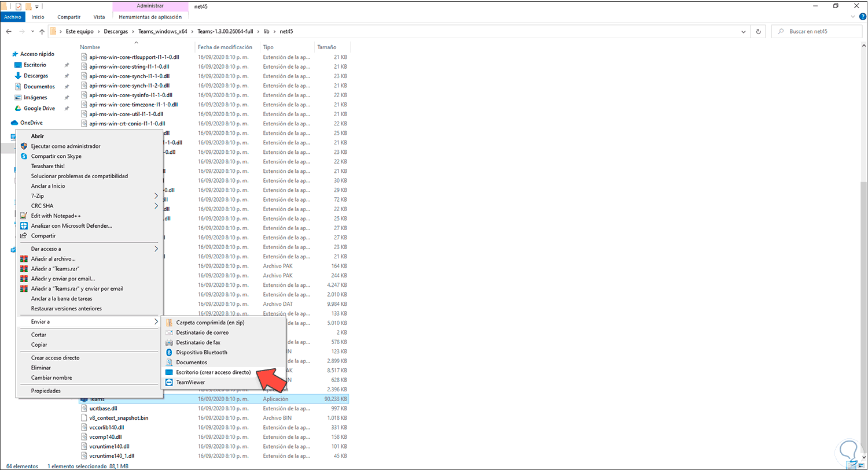The image size is (868, 470).
Task: Click Este equipo in the address breadcrumb
Action: (80, 32)
